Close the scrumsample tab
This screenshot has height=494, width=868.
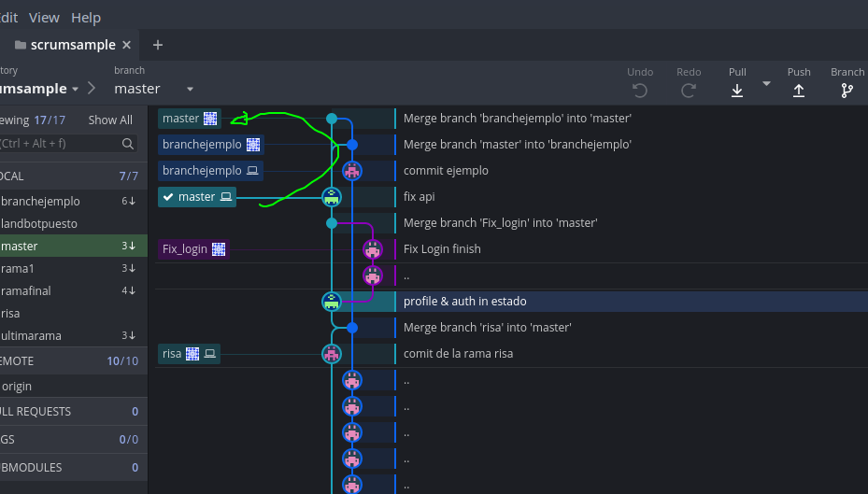coord(127,45)
